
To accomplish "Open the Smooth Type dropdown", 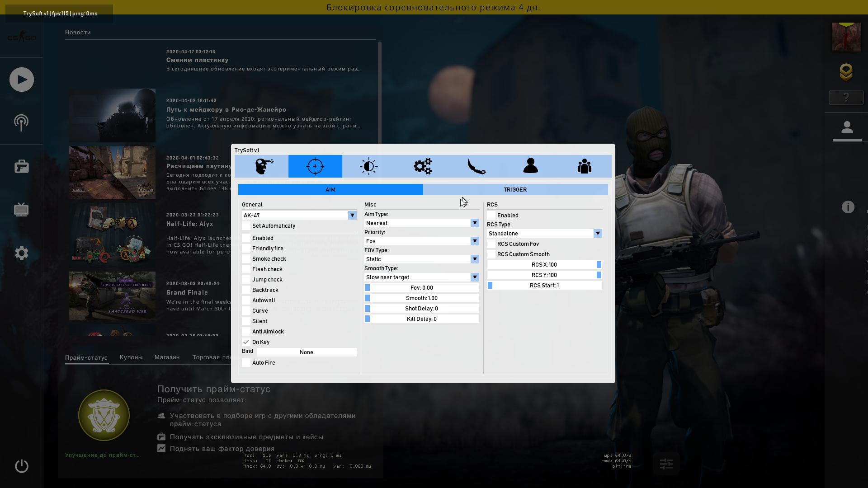I will point(474,277).
